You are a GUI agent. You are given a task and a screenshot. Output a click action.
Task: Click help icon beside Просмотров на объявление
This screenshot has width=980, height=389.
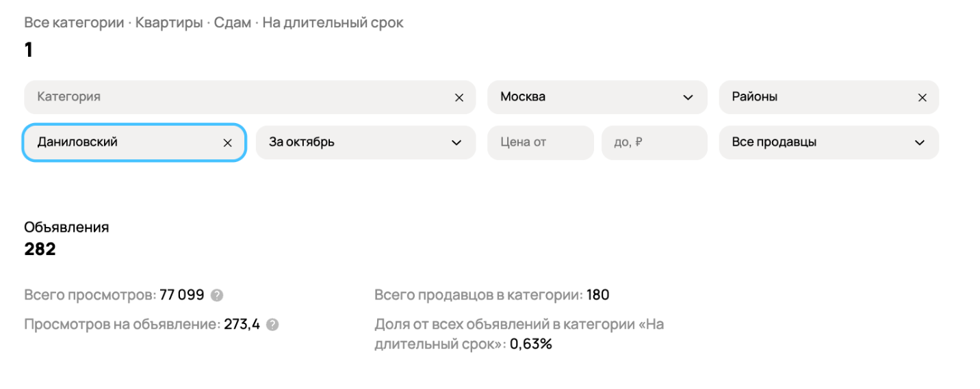pyautogui.click(x=272, y=325)
